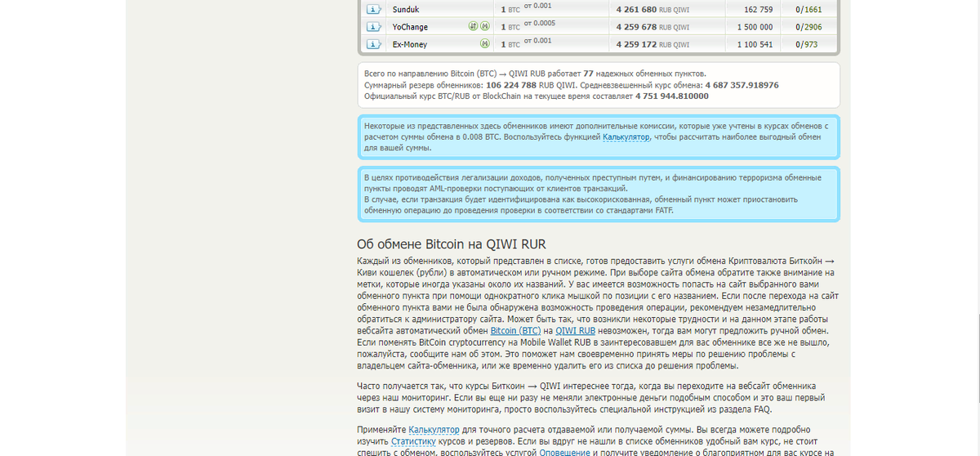The width and height of the screenshot is (980, 456).
Task: Click YoChange reserve value 1 500 000
Action: 755,27
